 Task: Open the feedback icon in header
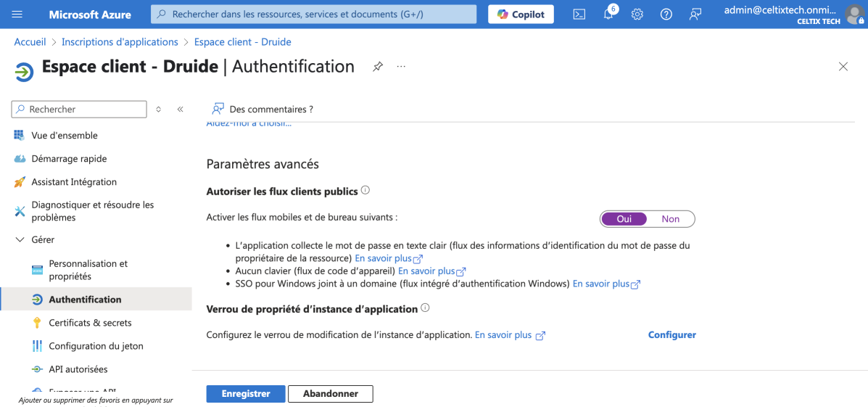point(695,15)
